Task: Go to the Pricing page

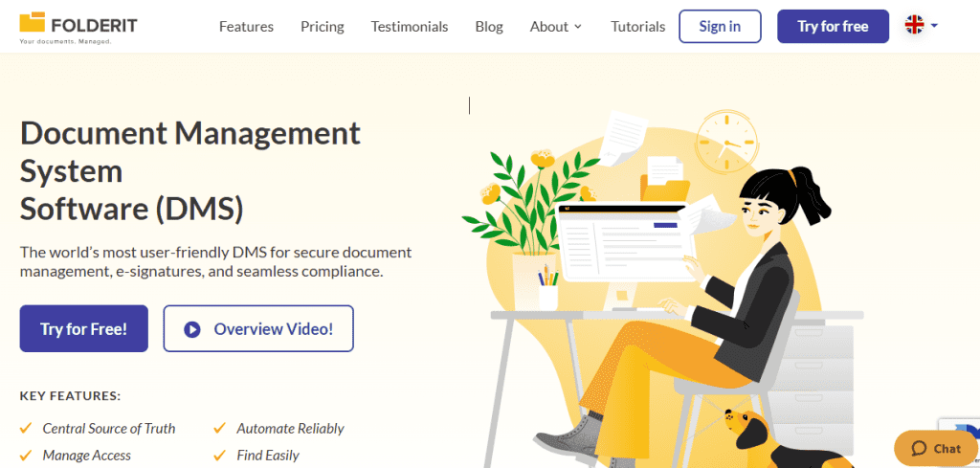Action: [x=322, y=27]
